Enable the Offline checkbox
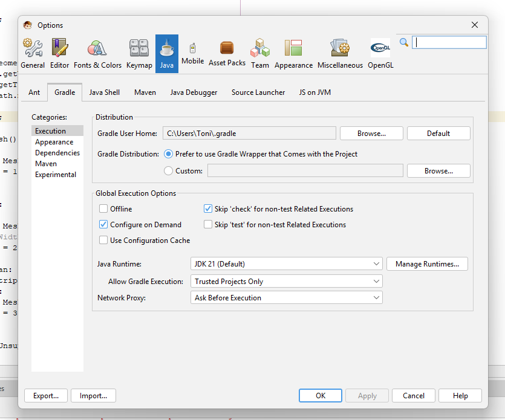This screenshot has height=420, width=505. [x=103, y=209]
